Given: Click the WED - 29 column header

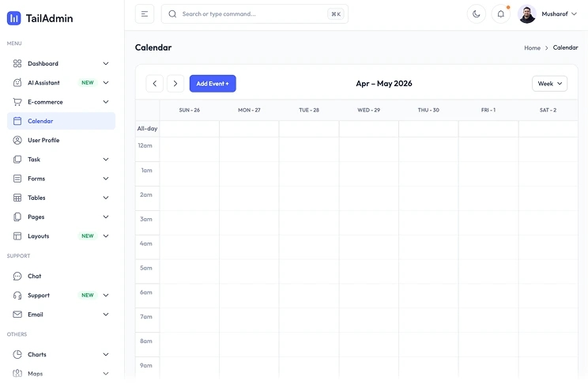Looking at the screenshot, I should [x=368, y=110].
